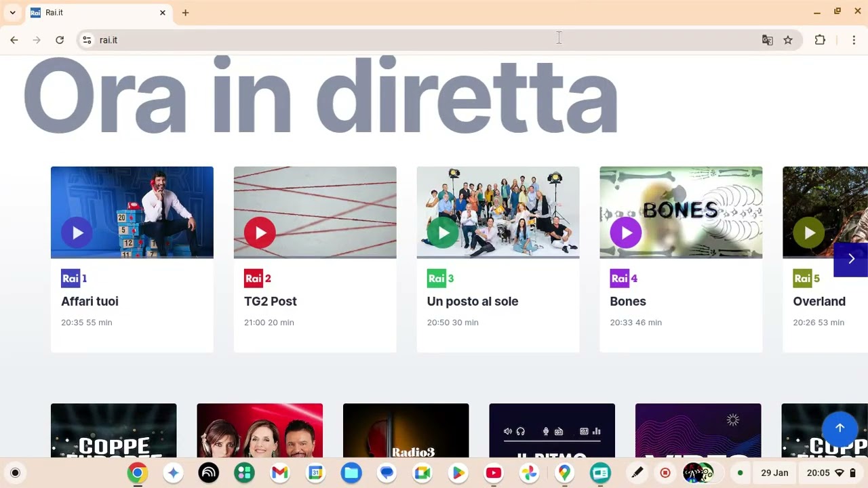The image size is (868, 488).
Task: Open the Affari tuoi title link
Action: (90, 302)
